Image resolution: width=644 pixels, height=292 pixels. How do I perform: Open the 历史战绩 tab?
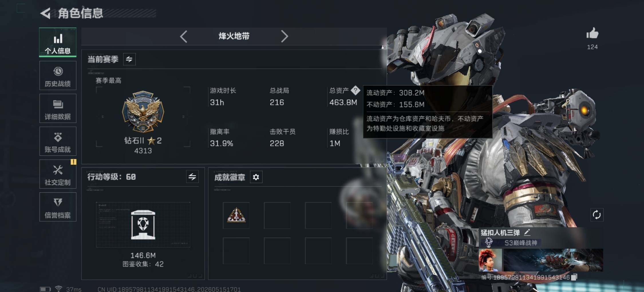pyautogui.click(x=58, y=76)
